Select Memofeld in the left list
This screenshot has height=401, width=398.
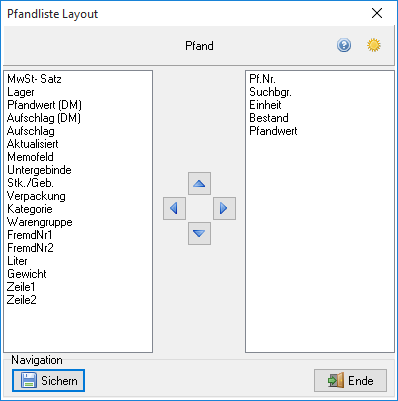(30, 157)
